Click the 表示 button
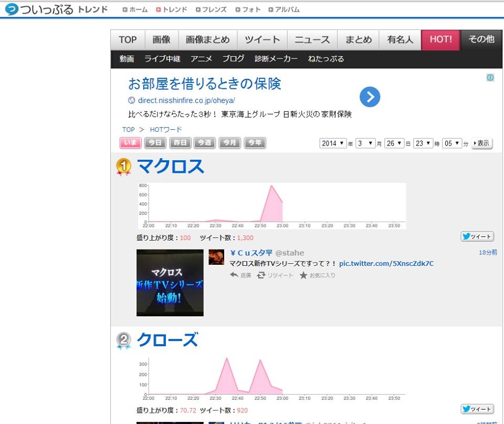504x424 pixels. pos(481,143)
